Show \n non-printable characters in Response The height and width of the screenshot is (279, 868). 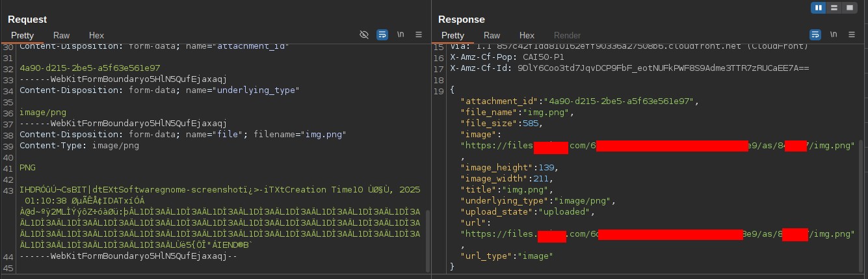[x=833, y=34]
